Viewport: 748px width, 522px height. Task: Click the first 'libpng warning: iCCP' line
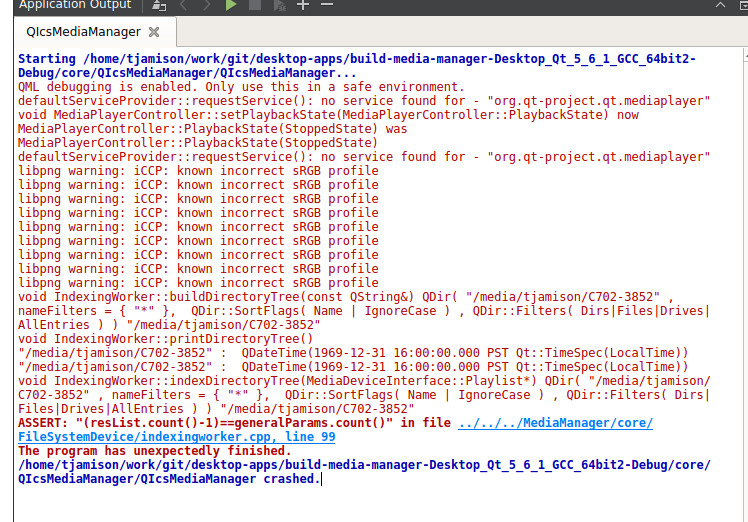pyautogui.click(x=198, y=171)
